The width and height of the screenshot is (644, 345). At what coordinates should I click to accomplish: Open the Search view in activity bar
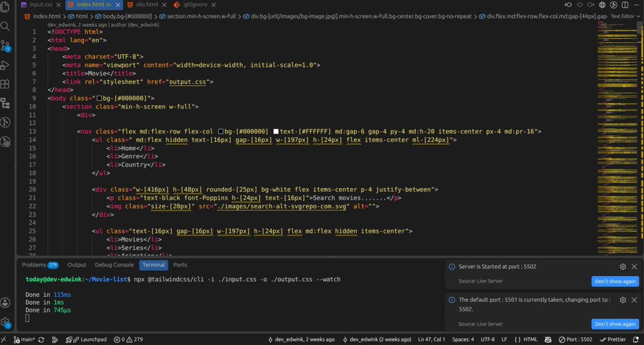tap(5, 26)
